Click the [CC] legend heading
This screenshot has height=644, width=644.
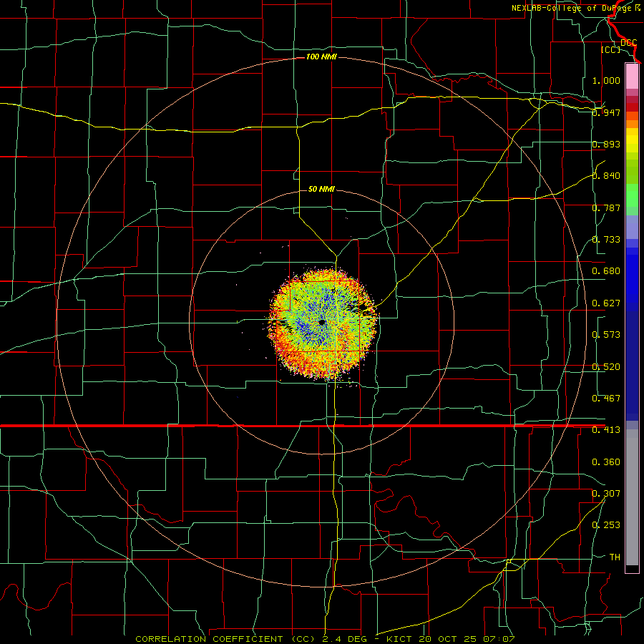pos(611,49)
